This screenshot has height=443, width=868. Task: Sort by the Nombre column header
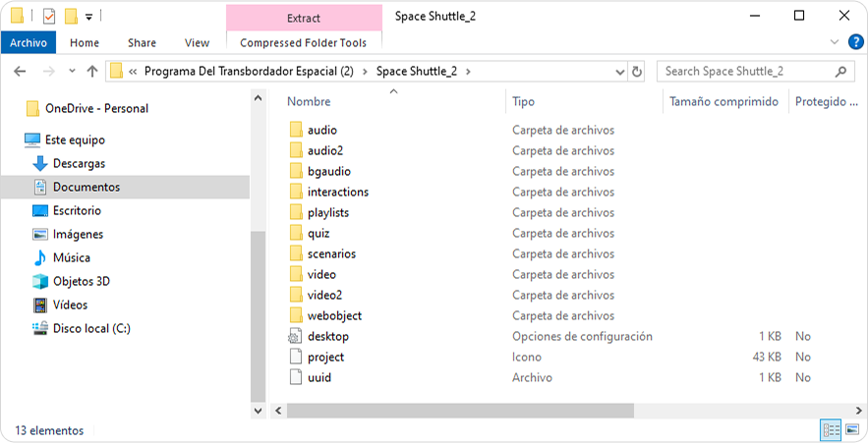click(x=309, y=102)
